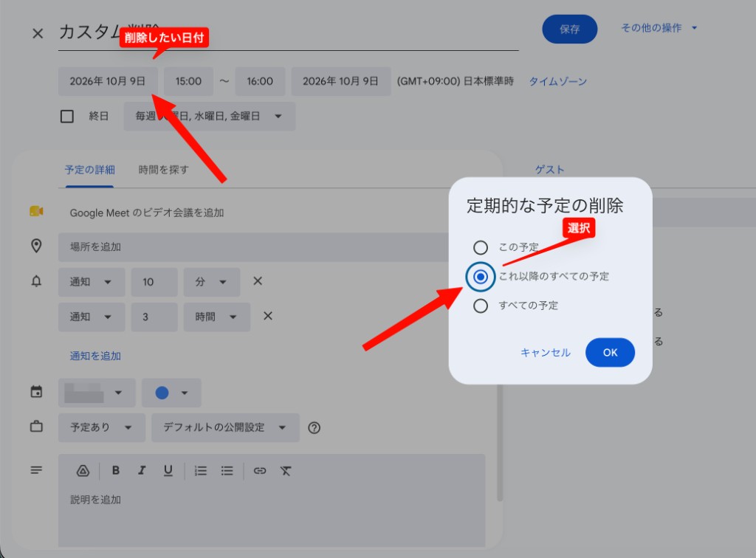Screen dimensions: 756x558
Task: Insert a link in description
Action: 260,471
